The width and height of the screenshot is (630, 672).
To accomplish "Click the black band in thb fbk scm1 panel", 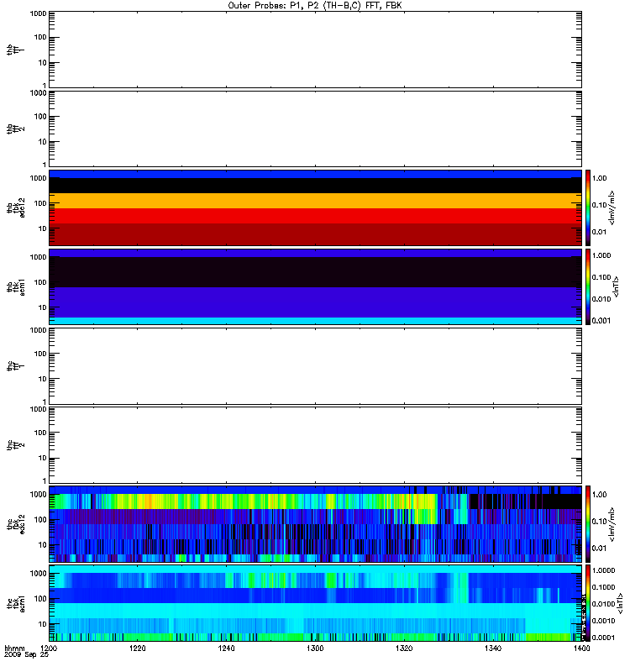I will point(315,272).
